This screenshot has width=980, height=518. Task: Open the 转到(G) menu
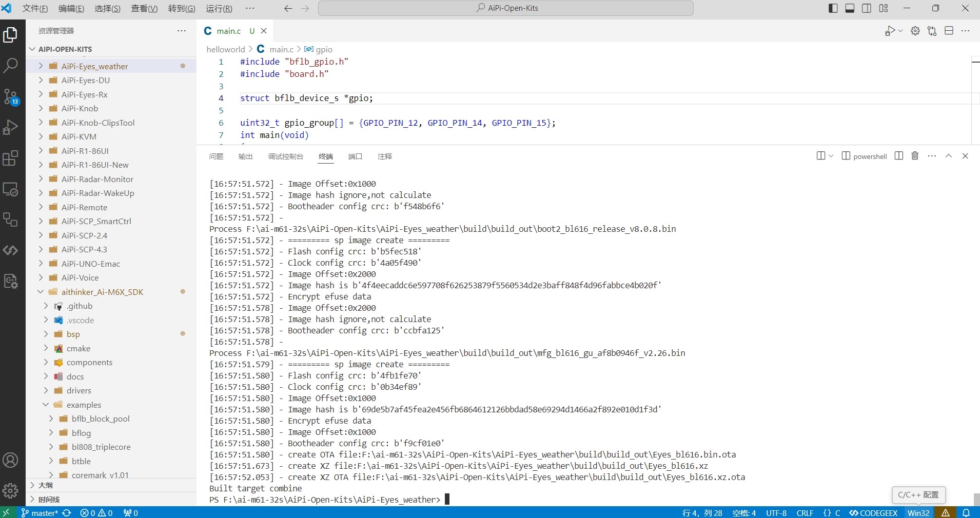tap(182, 8)
